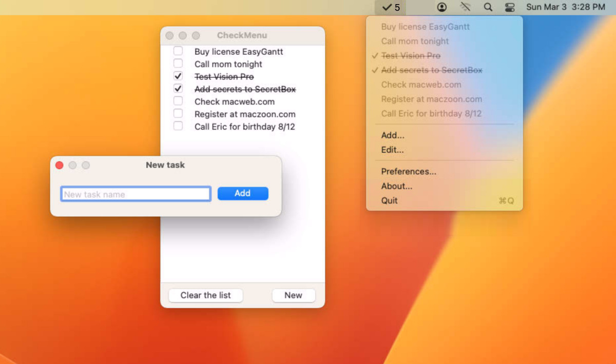Image resolution: width=616 pixels, height=364 pixels.
Task: Open Preferences... from the menu
Action: coord(445,171)
